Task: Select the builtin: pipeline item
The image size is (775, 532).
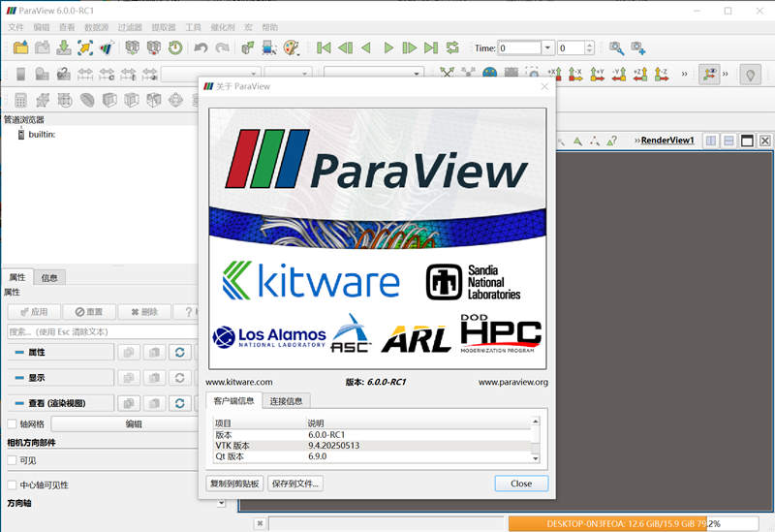Action: pos(42,134)
